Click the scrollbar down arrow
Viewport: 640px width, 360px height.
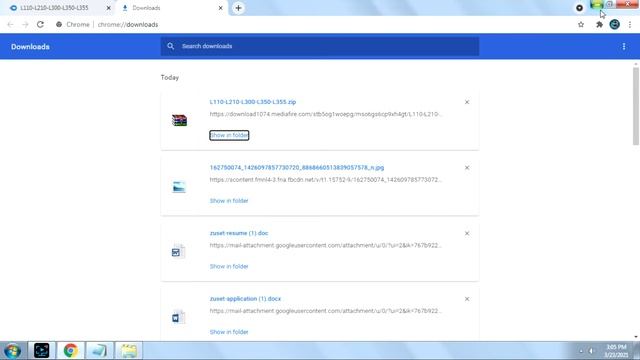(636, 337)
